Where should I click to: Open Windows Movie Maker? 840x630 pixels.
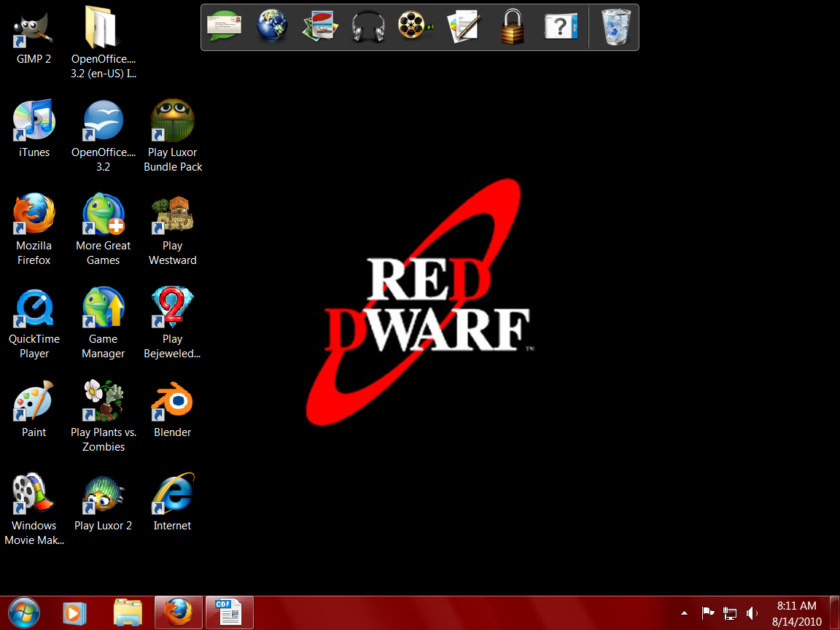(x=33, y=492)
